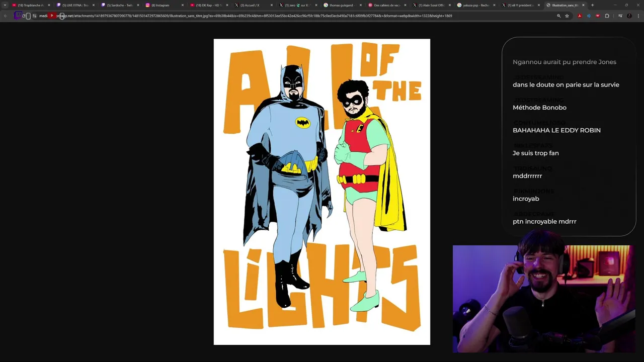Viewport: 644px width, 362px height.
Task: Close the Accueil / X tab
Action: point(272,5)
